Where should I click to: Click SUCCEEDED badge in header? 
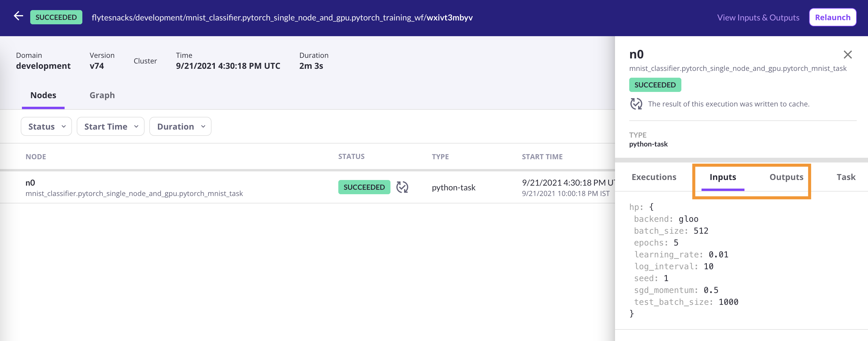tap(56, 17)
